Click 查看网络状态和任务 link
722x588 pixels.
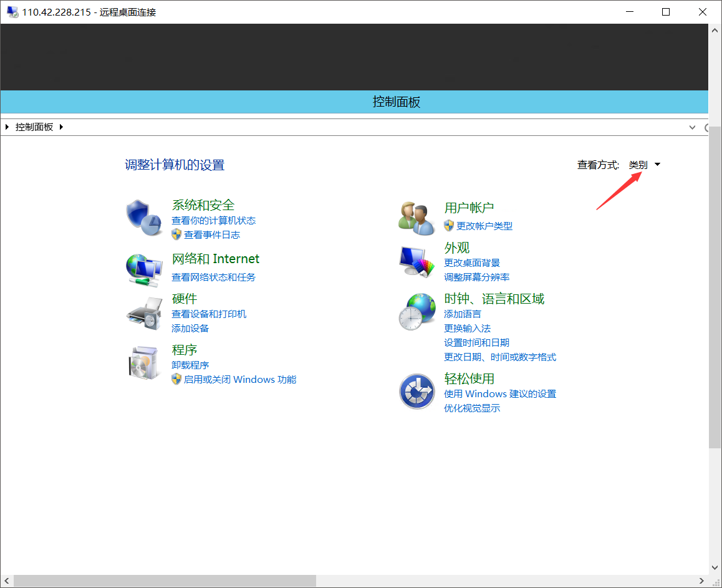tap(213, 277)
